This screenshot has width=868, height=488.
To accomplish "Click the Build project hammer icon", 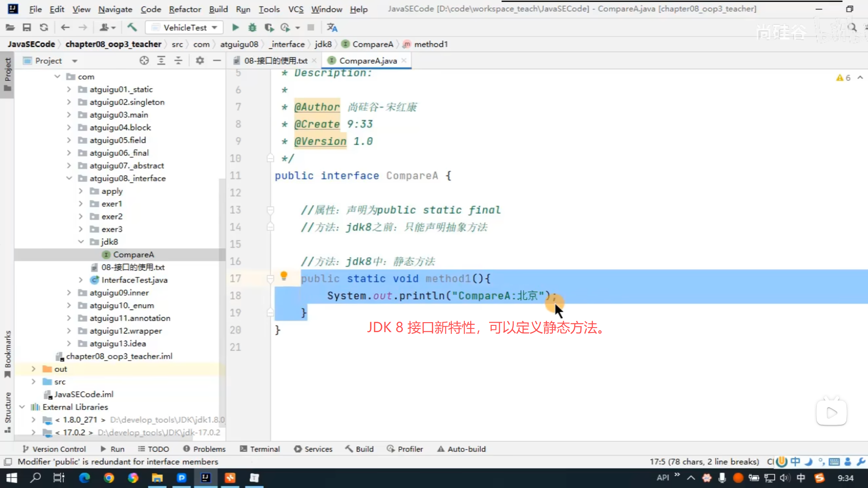I will click(132, 28).
